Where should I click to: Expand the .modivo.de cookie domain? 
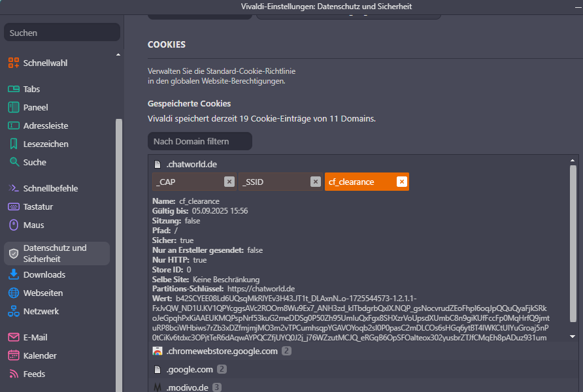[x=363, y=387]
